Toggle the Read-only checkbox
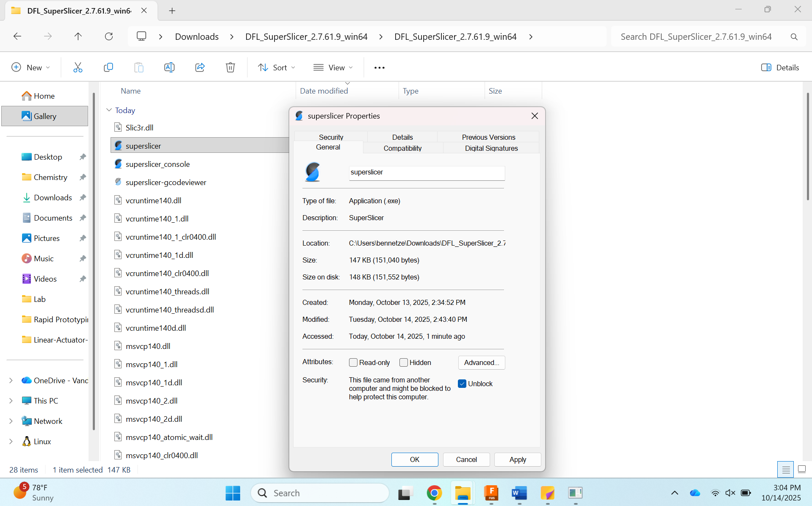The height and width of the screenshot is (506, 812). click(353, 362)
